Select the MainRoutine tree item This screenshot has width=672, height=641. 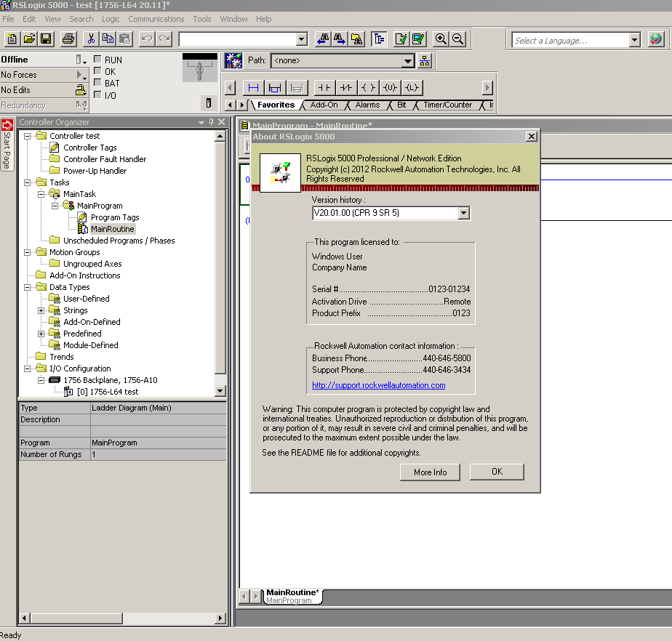coord(112,229)
